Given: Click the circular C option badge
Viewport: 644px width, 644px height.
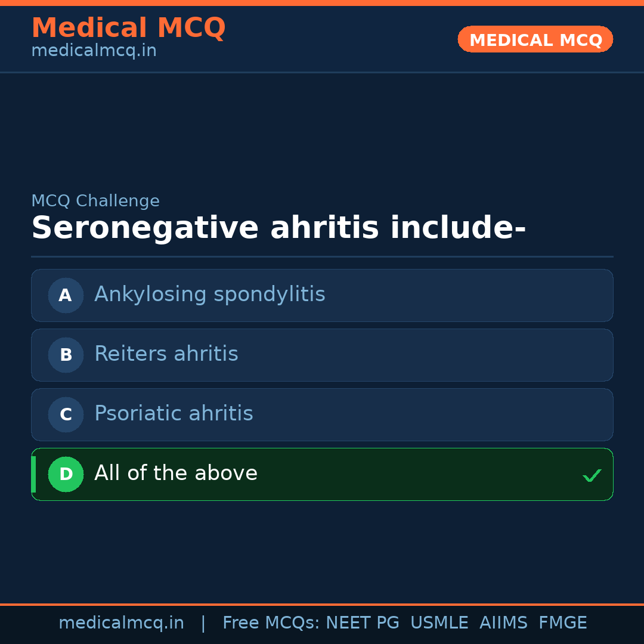Looking at the screenshot, I should coord(66,414).
